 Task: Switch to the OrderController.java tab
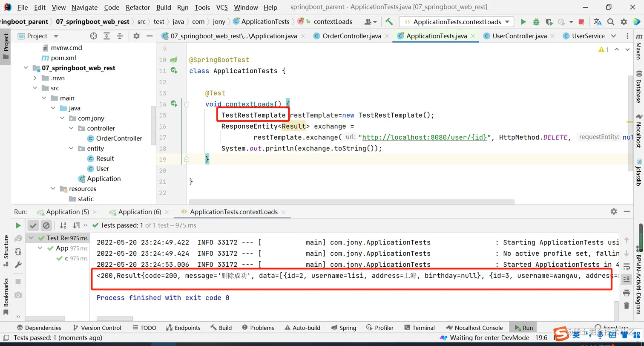click(352, 36)
